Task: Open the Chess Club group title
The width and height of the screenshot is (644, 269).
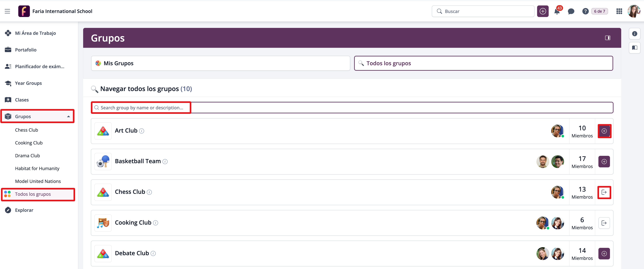Action: (130, 192)
